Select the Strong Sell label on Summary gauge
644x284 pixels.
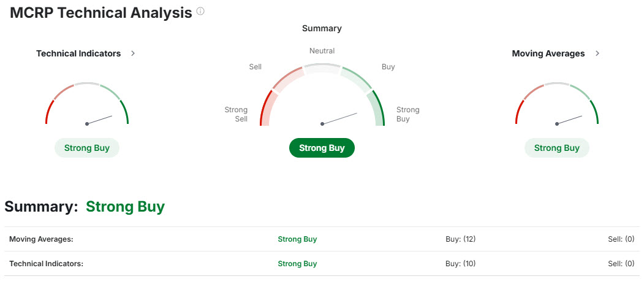[236, 114]
